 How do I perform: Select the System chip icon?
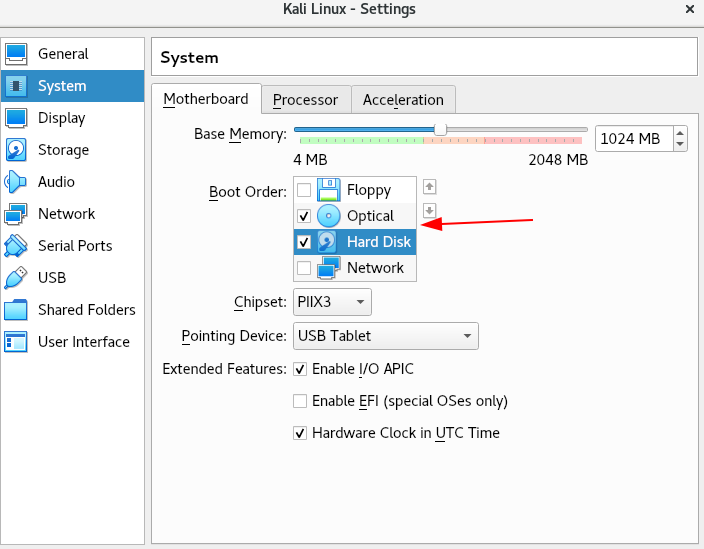coord(16,86)
